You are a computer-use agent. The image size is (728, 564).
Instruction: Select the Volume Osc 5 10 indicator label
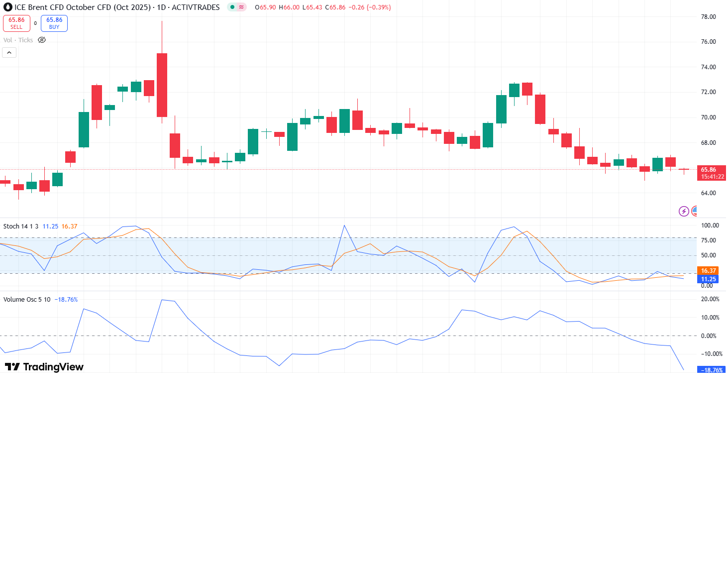(x=27, y=300)
